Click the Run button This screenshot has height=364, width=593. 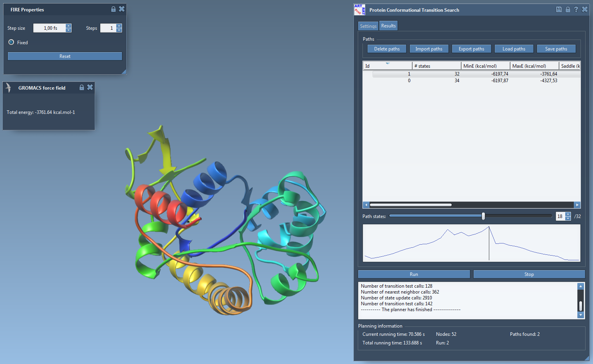[x=414, y=274]
